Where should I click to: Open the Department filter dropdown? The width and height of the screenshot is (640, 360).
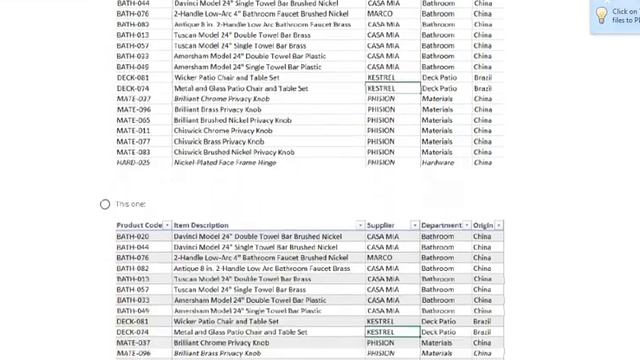coord(467,225)
